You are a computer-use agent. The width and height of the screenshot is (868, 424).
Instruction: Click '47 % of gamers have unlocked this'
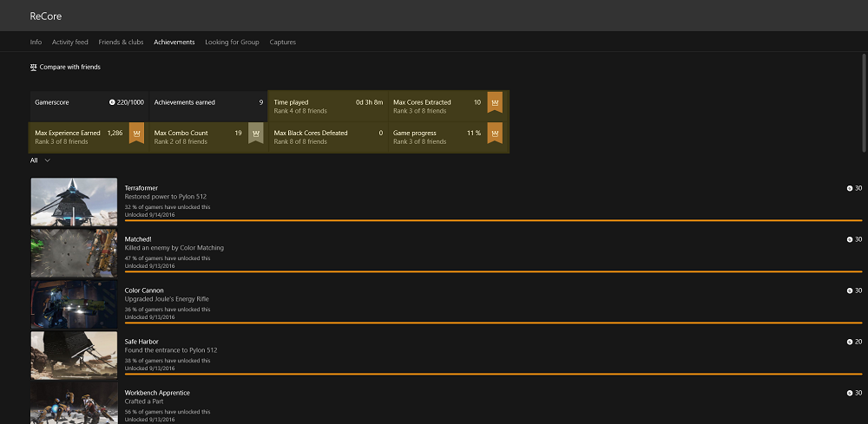point(168,258)
